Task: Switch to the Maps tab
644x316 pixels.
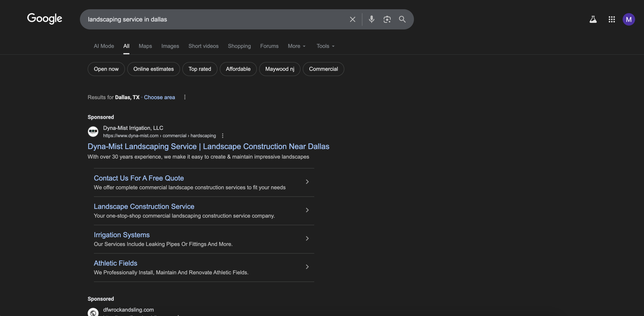Action: click(145, 46)
